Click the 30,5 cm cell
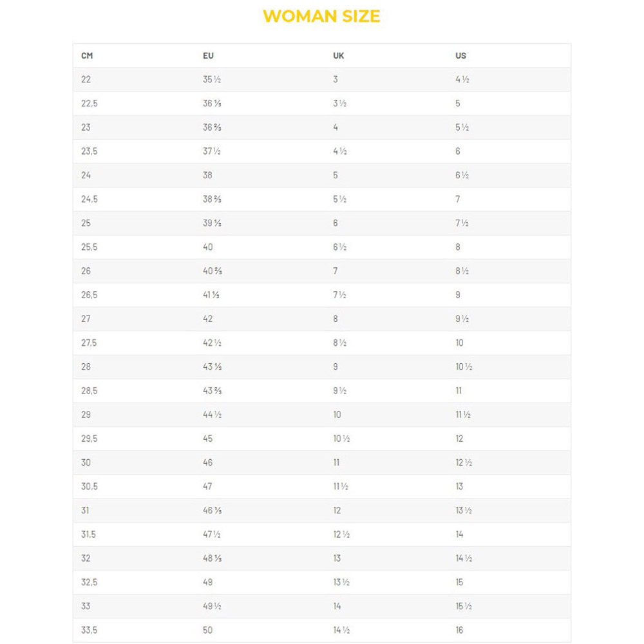Screen dimensions: 644x644 point(89,487)
